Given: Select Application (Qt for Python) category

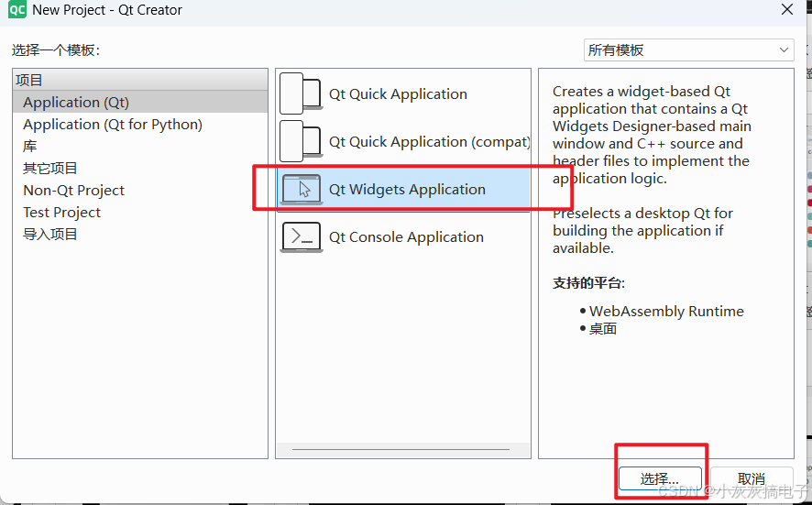Looking at the screenshot, I should [140, 125].
